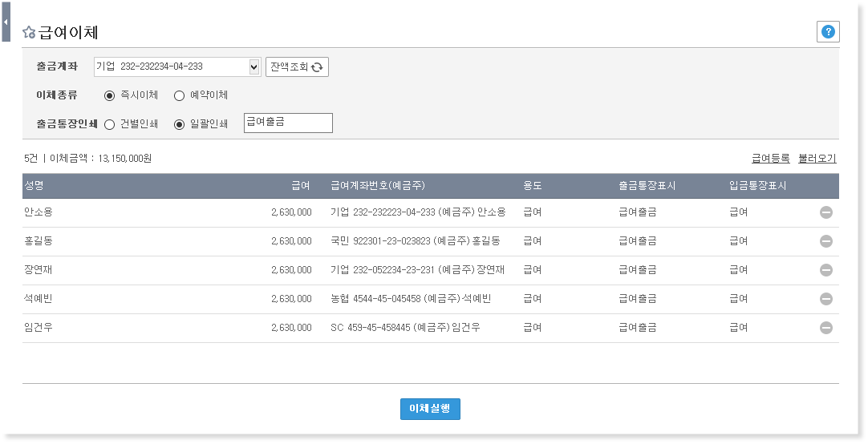Remove the 석예빈 salary row
Image resolution: width=868 pixels, height=444 pixels.
point(826,299)
